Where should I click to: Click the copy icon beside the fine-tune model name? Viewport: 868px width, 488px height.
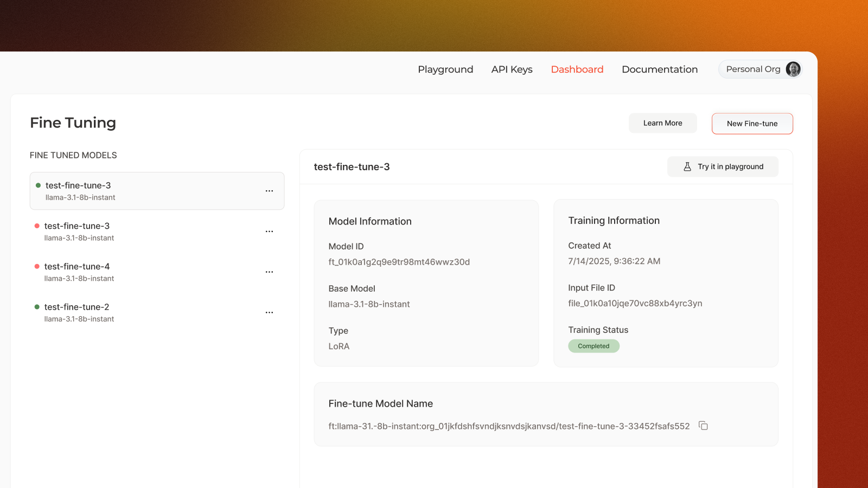[703, 426]
